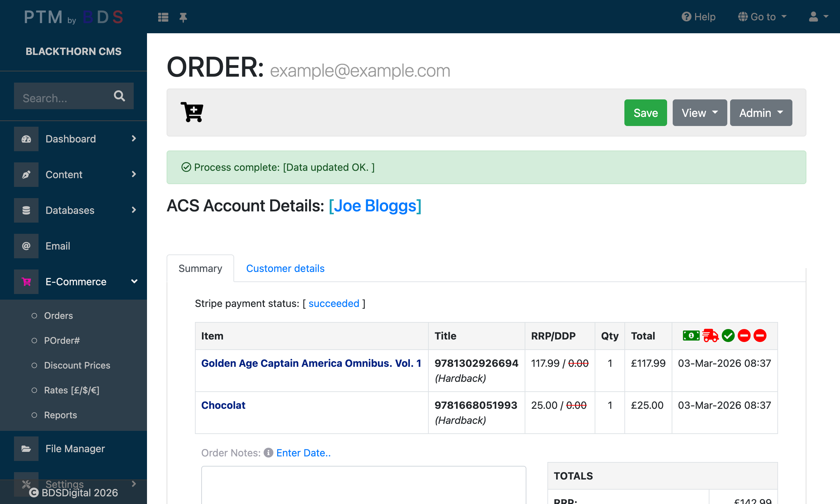Click the E-Commerce cart icon in sidebar
The width and height of the screenshot is (840, 504).
[x=26, y=282]
